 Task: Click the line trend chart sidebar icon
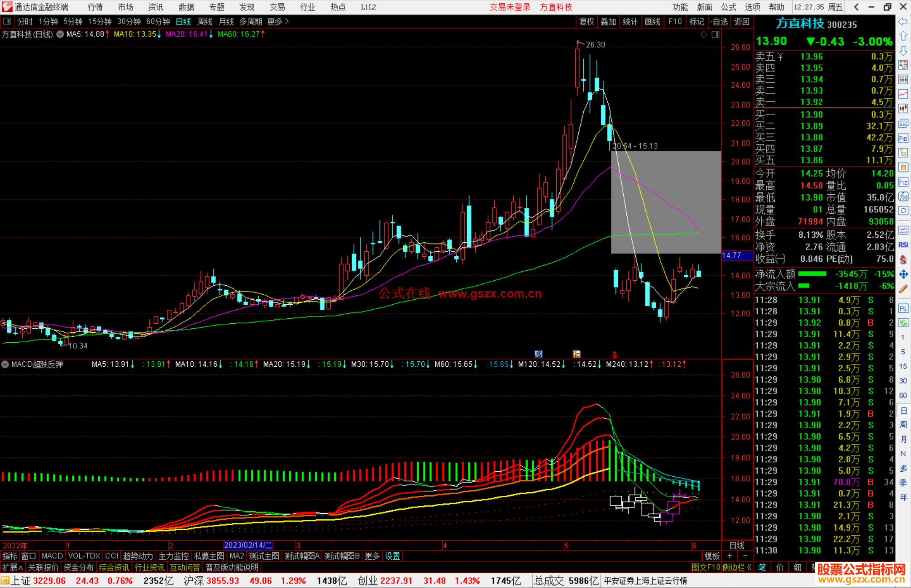point(903,94)
